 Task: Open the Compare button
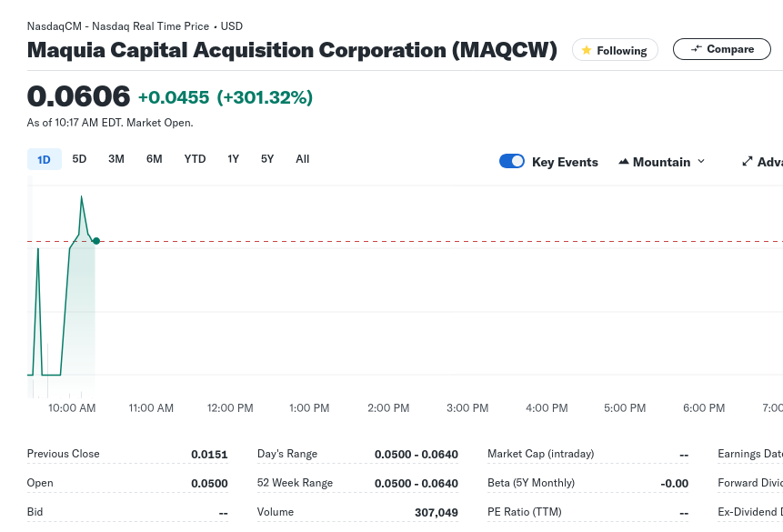721,49
